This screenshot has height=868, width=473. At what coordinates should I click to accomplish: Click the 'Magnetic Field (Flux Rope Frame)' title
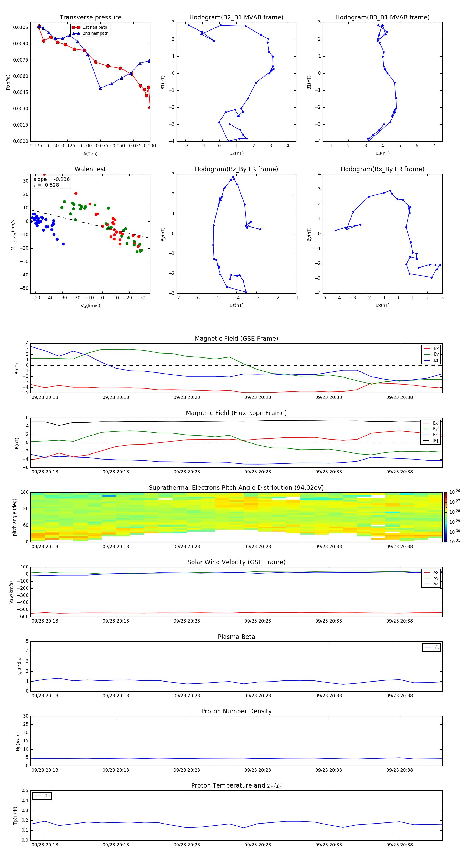point(236,413)
